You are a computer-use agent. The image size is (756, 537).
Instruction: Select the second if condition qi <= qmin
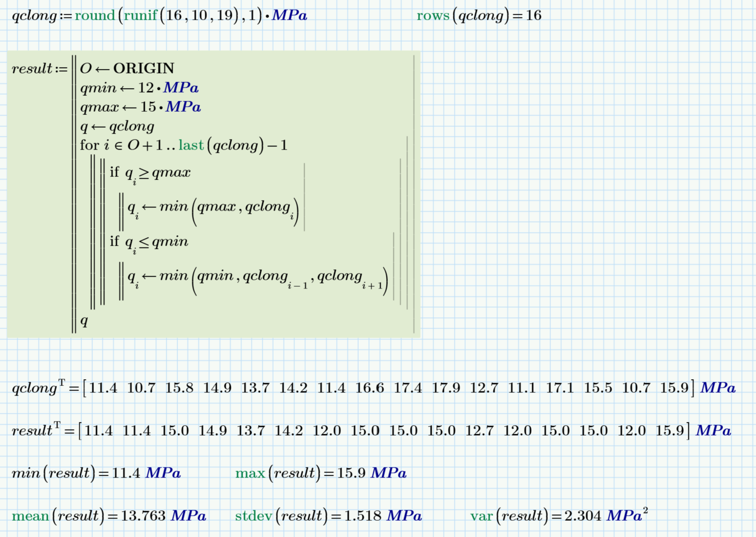click(x=150, y=241)
